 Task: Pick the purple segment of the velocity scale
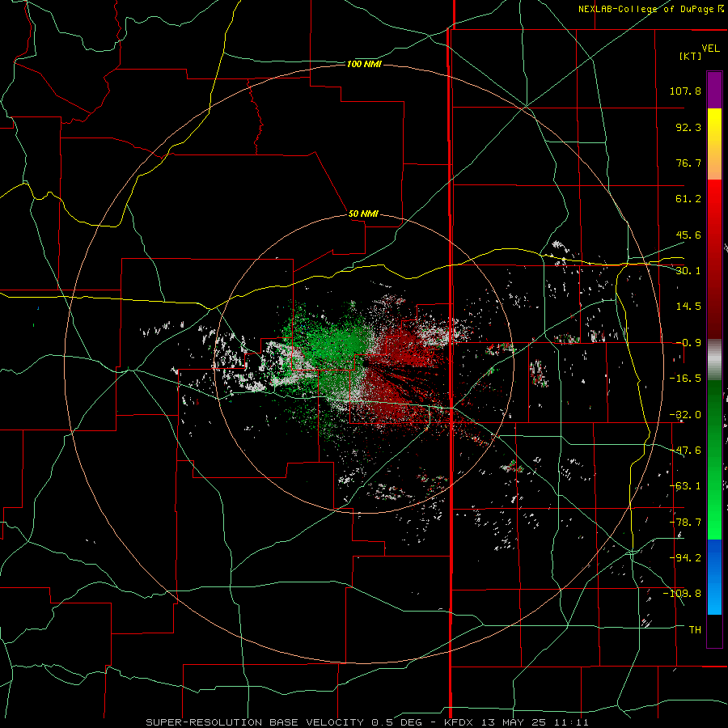pyautogui.click(x=714, y=91)
